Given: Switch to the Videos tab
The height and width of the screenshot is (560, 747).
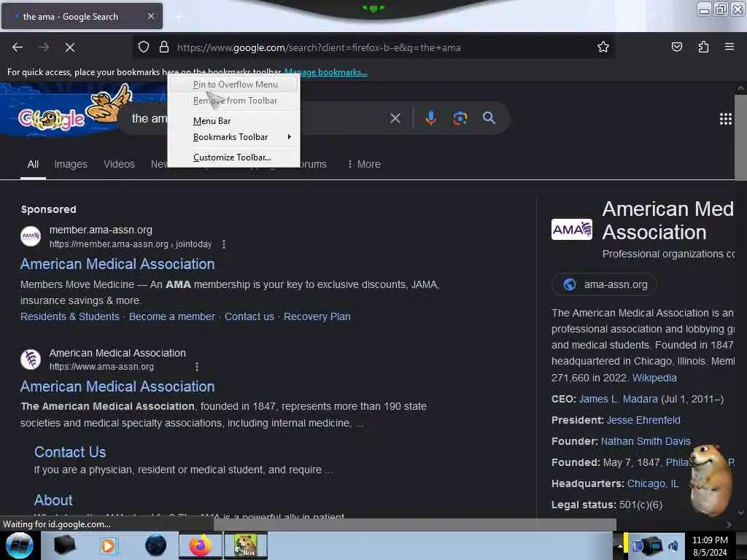Looking at the screenshot, I should click(x=119, y=164).
